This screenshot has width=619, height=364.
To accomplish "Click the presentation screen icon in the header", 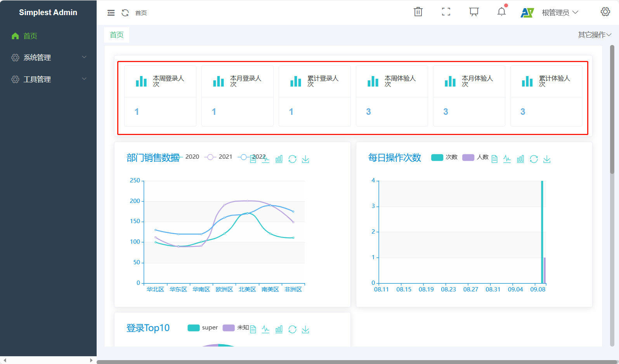I will point(474,12).
